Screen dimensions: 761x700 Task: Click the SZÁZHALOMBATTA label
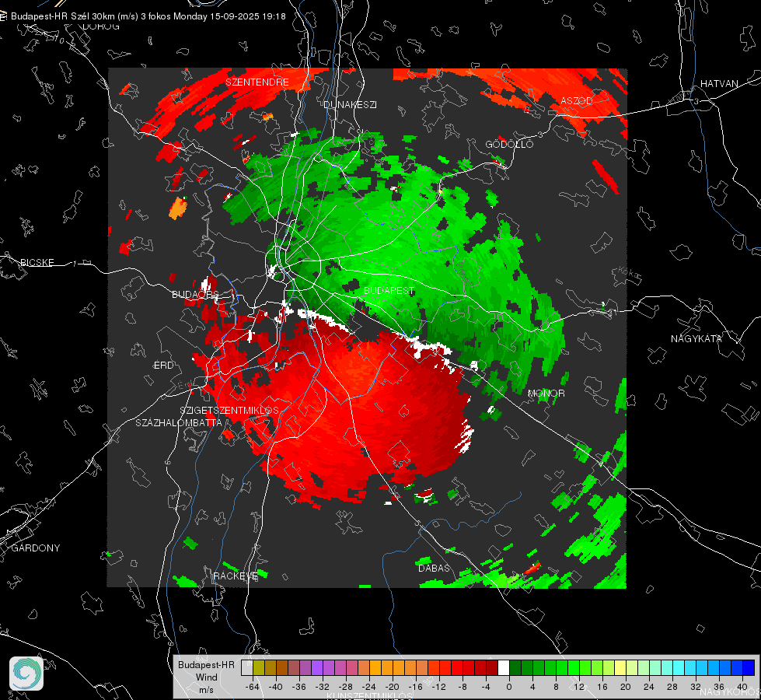pyautogui.click(x=179, y=422)
